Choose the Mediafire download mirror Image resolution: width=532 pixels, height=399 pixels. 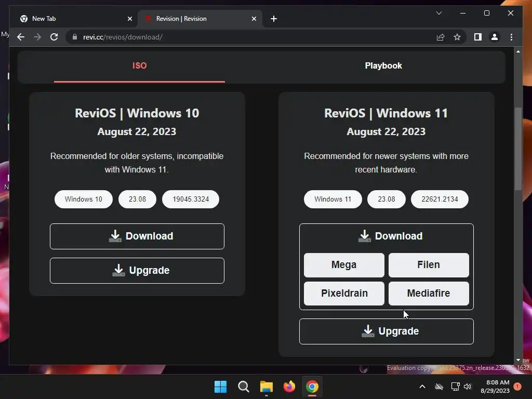click(429, 293)
